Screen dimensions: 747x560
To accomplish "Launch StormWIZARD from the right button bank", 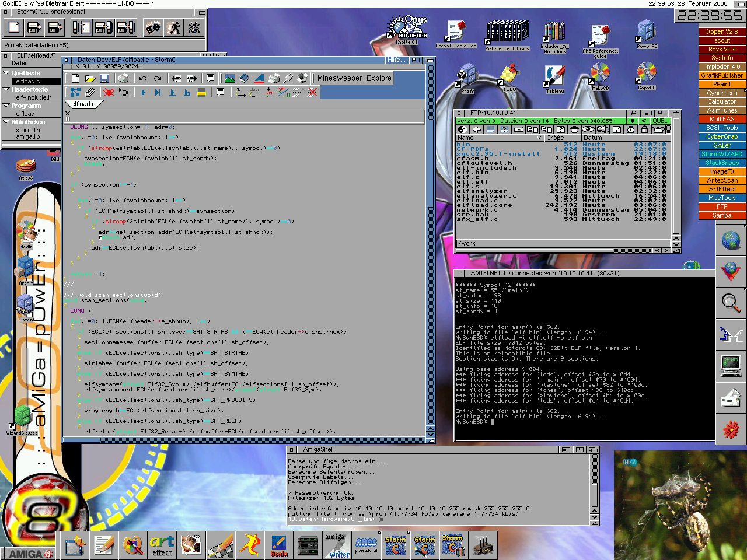I will click(722, 154).
